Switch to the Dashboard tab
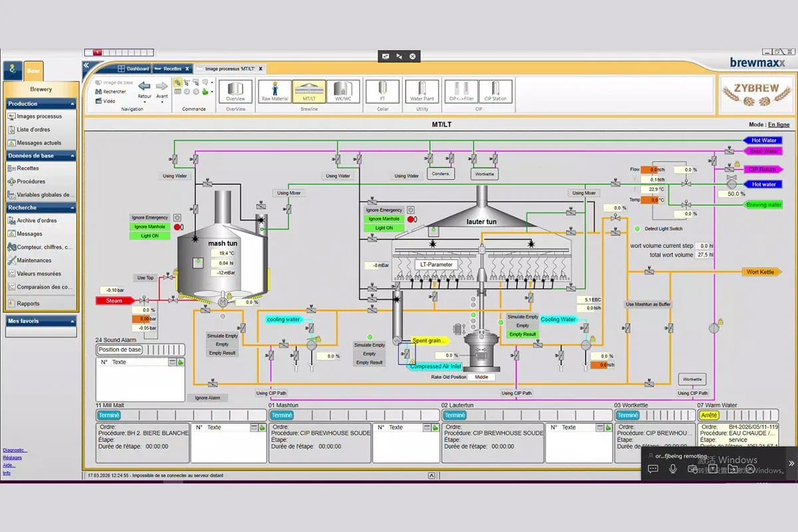 pyautogui.click(x=133, y=68)
